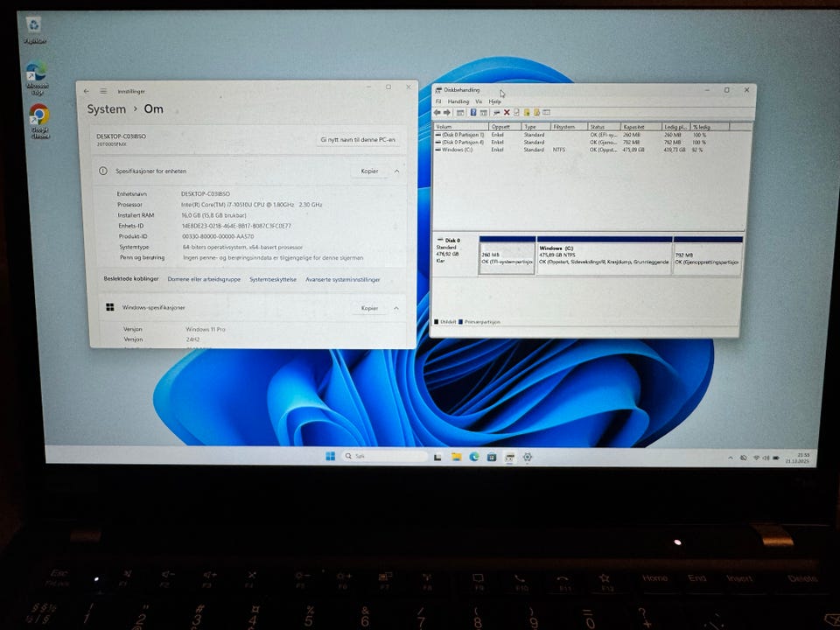Collapse the Spesifikasjoner for enheten section
Viewport: 840px width, 630px height.
coord(396,171)
